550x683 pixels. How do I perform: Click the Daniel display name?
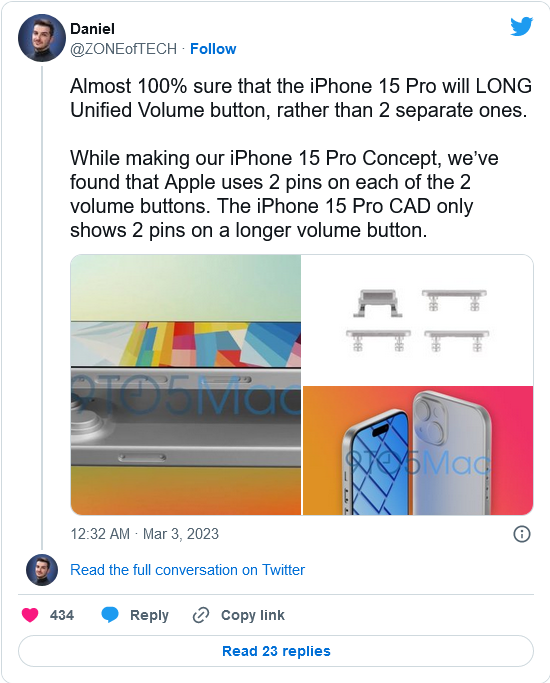point(92,29)
